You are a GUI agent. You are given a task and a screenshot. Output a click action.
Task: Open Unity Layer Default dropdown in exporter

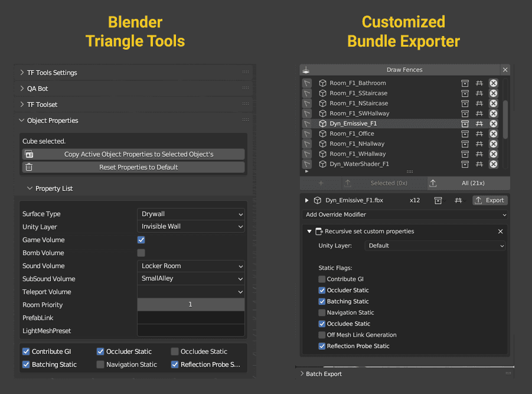click(x=435, y=246)
